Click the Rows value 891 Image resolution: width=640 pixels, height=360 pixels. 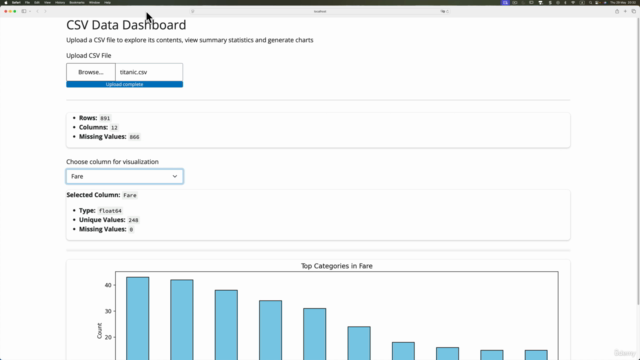(x=105, y=118)
